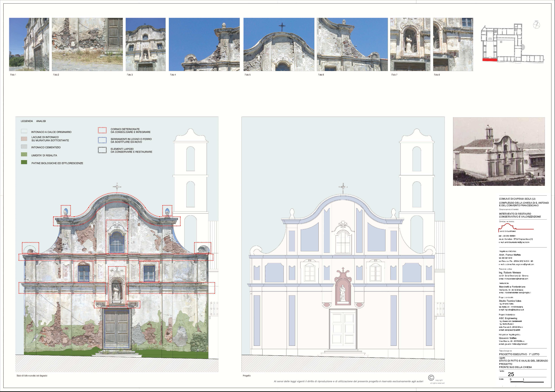Image resolution: width=555 pixels, height=392 pixels.
Task: Click the red dotted cornici deteriorate legend box
Action: click(x=102, y=130)
